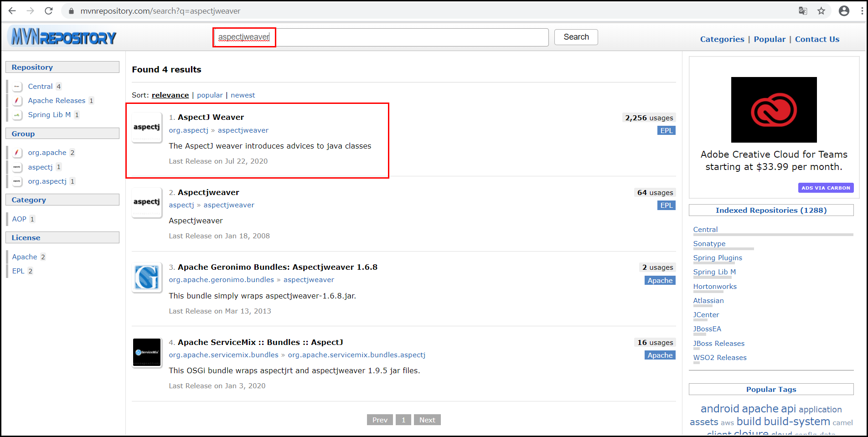Open Categories in the top navigation

click(722, 39)
